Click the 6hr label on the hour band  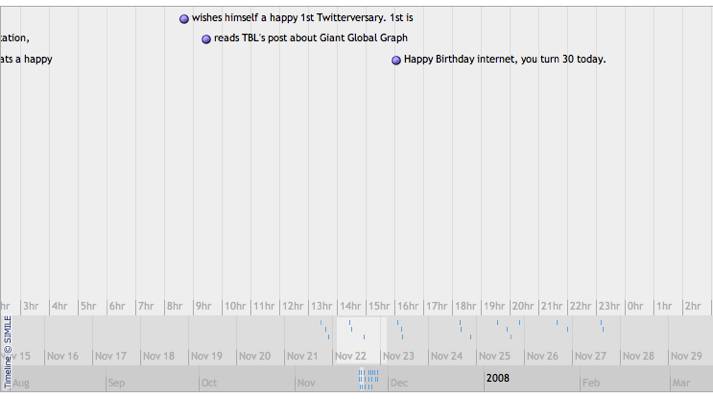point(117,306)
